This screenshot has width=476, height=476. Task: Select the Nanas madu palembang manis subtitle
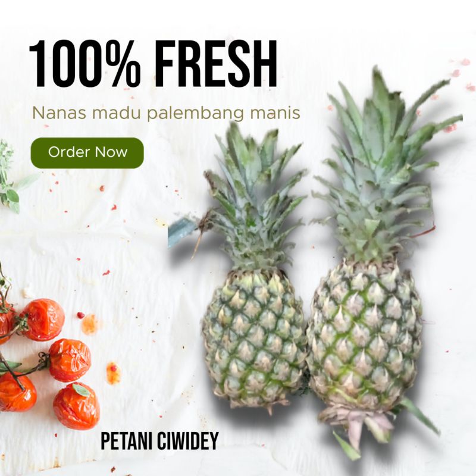coord(166,113)
